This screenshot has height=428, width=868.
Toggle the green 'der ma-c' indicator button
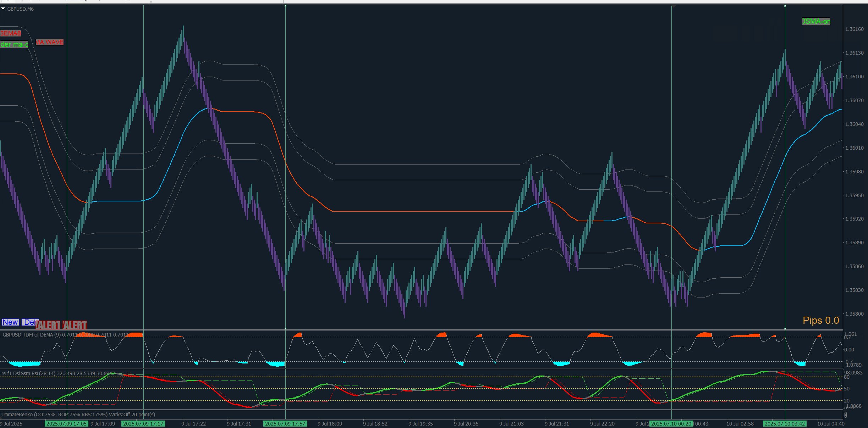pos(14,44)
